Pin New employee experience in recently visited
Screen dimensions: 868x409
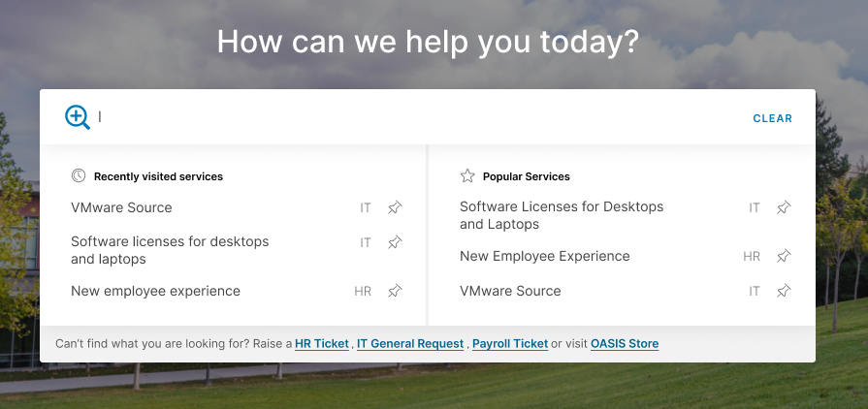[395, 291]
